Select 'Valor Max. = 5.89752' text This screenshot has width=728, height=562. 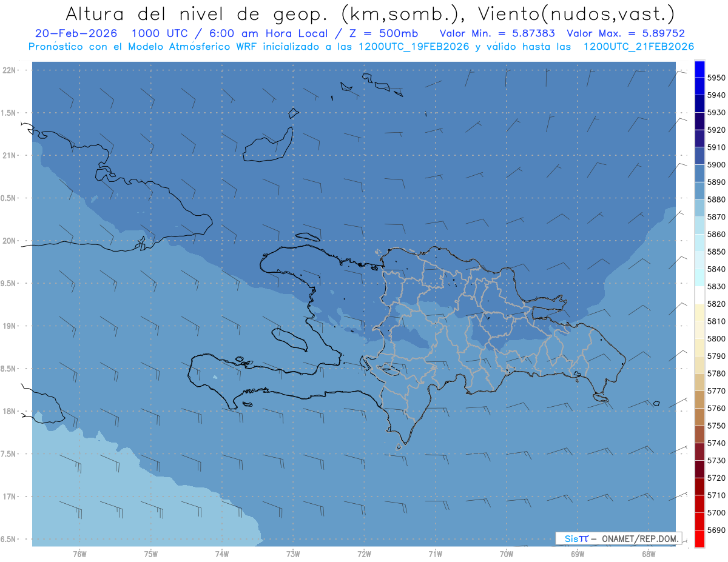click(x=625, y=34)
